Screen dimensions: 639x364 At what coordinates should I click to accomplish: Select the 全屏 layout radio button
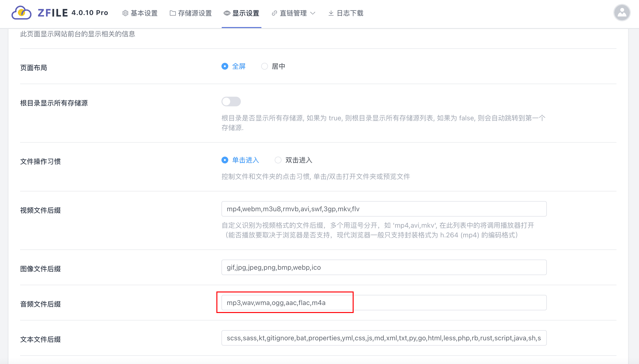pyautogui.click(x=225, y=66)
